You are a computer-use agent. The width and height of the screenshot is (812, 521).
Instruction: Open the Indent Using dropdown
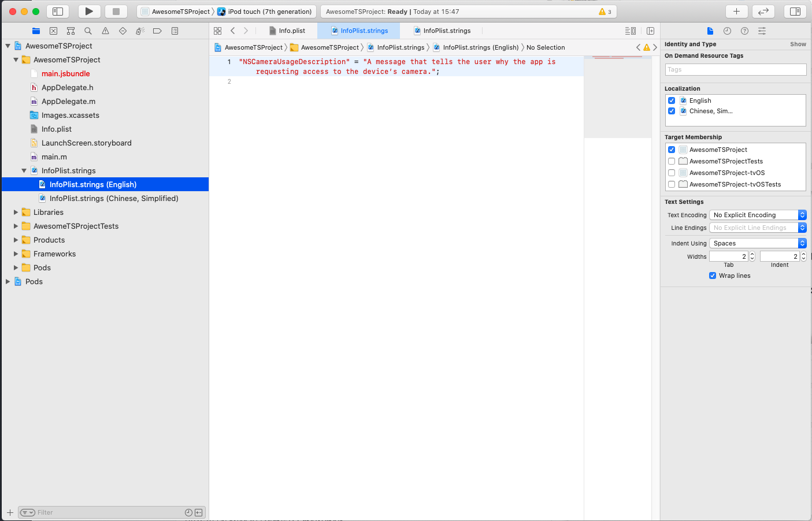coord(758,243)
